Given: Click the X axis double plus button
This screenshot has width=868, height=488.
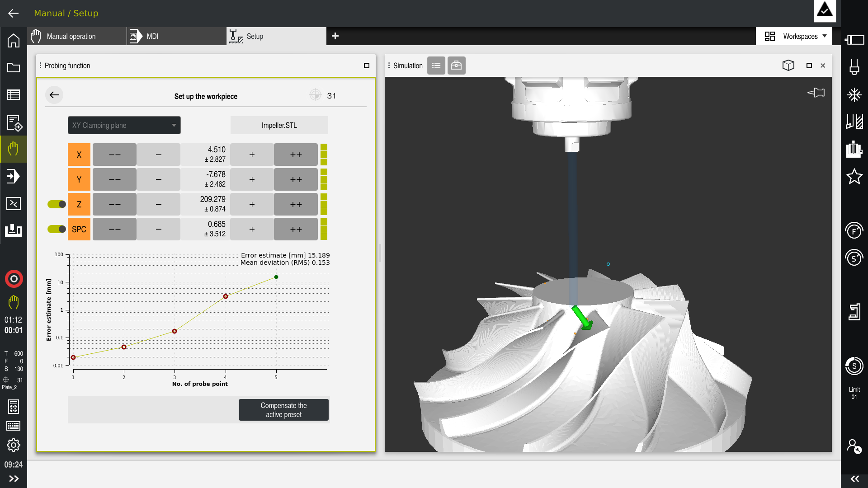Looking at the screenshot, I should tap(296, 155).
